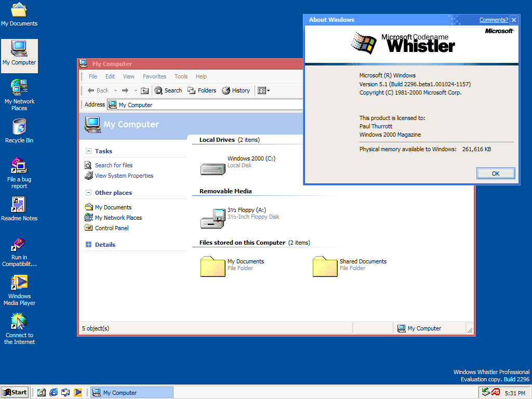Click the Up folder toolbar icon
The image size is (532, 399).
(x=144, y=90)
